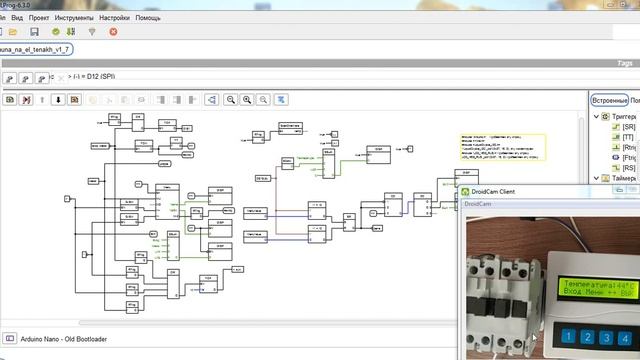Viewport: 640px width, 360px height.
Task: Click the greyed zoom-out magnifier icon
Action: point(263,100)
